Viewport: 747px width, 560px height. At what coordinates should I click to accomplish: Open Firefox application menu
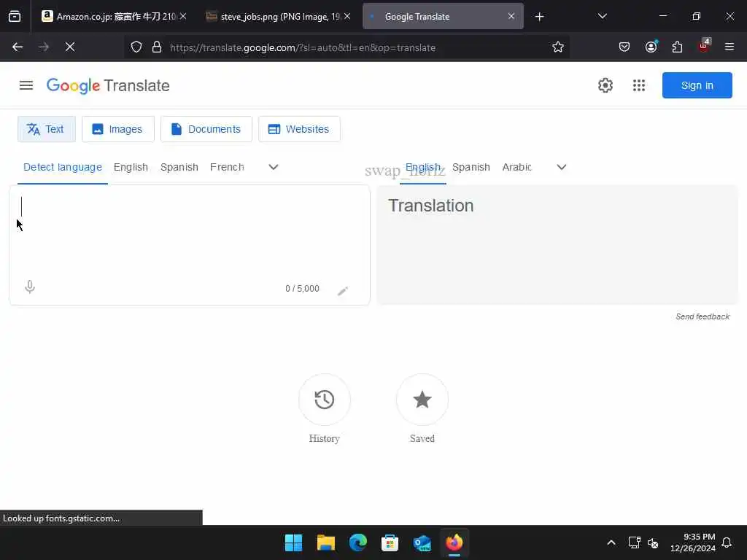[729, 47]
